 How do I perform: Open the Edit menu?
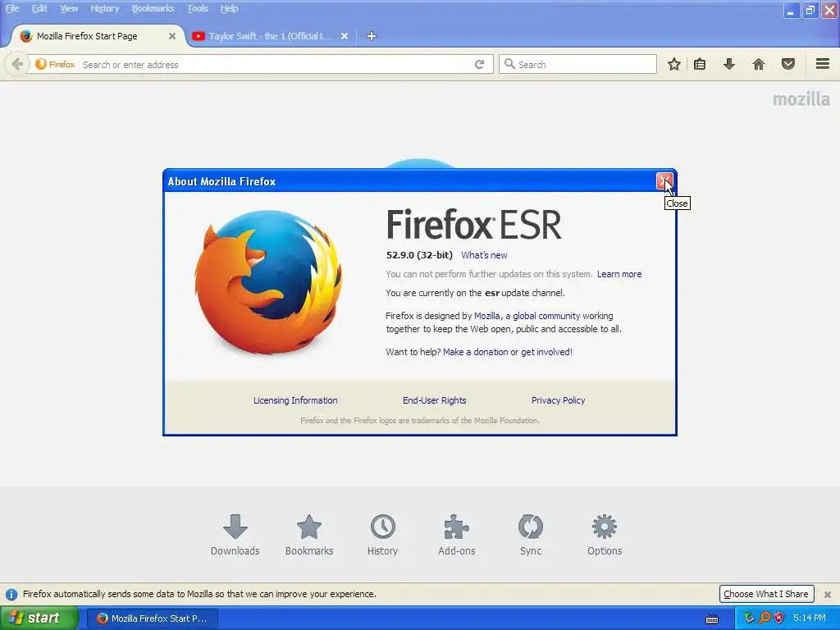click(x=39, y=8)
